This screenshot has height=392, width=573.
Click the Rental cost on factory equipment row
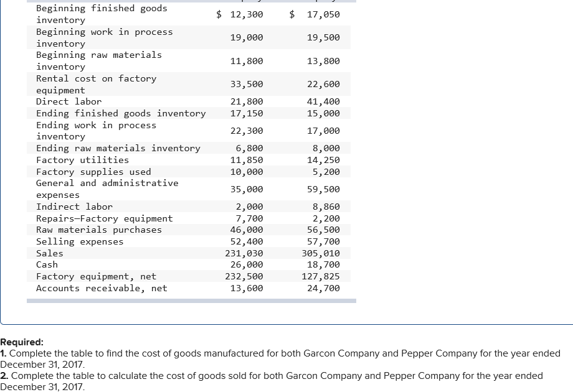[96, 84]
